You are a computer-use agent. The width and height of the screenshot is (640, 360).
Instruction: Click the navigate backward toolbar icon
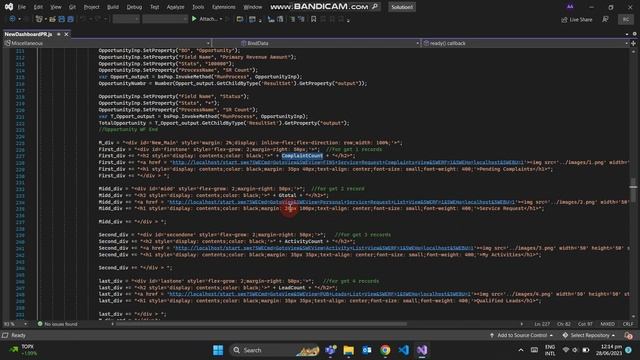point(12,19)
